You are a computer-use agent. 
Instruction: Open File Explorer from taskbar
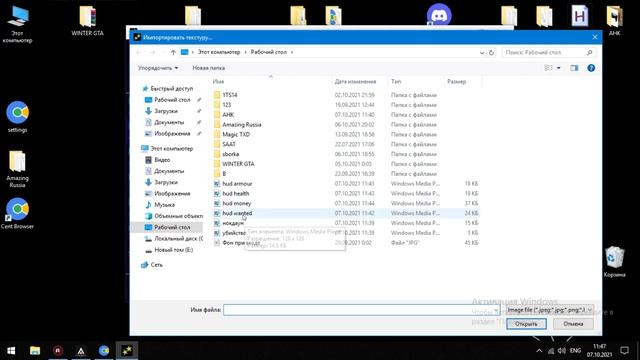click(35, 351)
